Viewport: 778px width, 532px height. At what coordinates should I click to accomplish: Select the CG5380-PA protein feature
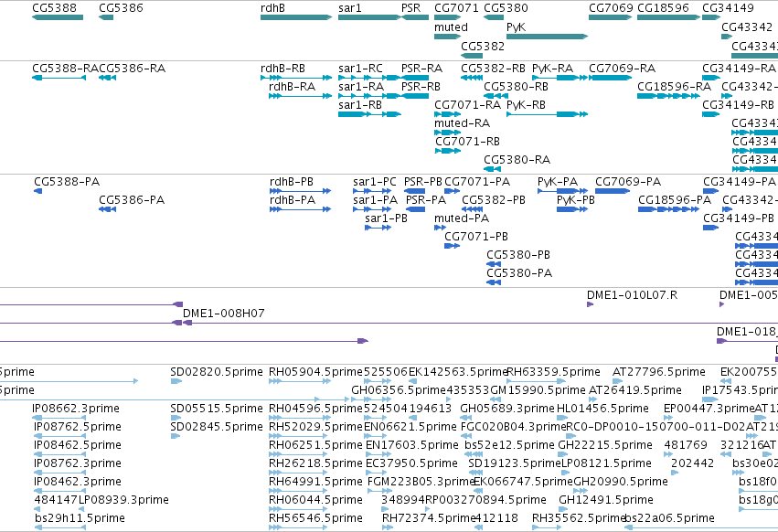[494, 282]
